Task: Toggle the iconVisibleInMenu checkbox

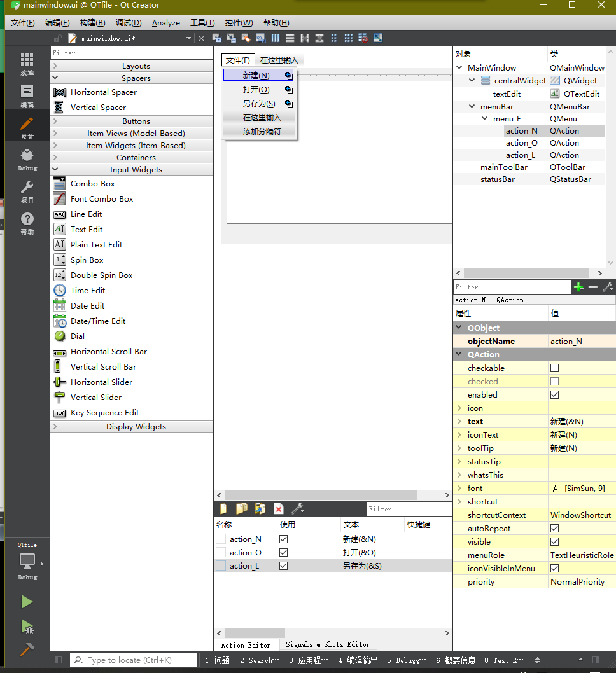Action: click(555, 568)
